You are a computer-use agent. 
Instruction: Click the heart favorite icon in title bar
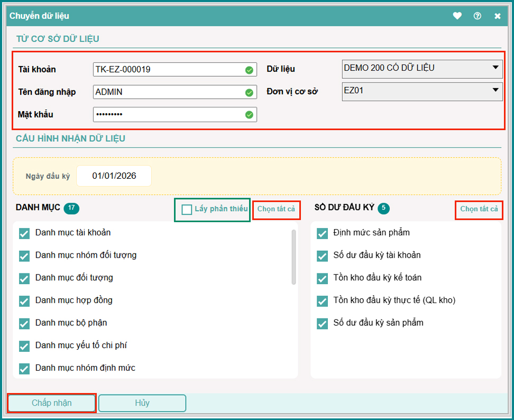(x=457, y=16)
